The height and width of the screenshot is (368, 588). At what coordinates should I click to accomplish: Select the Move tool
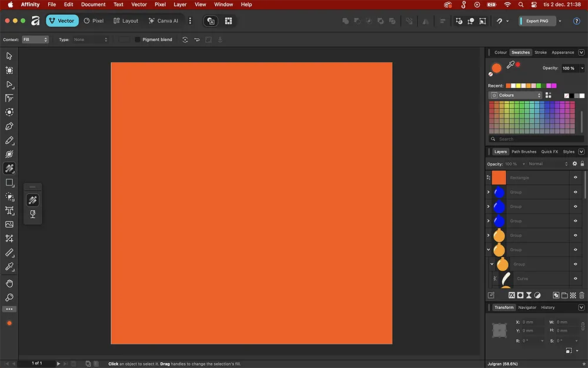click(9, 55)
